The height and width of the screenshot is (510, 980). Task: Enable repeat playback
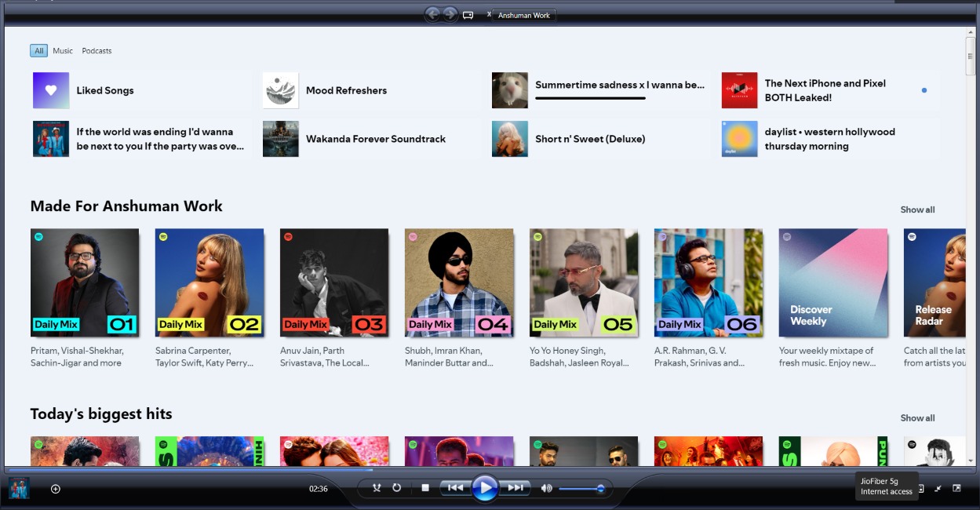click(397, 487)
